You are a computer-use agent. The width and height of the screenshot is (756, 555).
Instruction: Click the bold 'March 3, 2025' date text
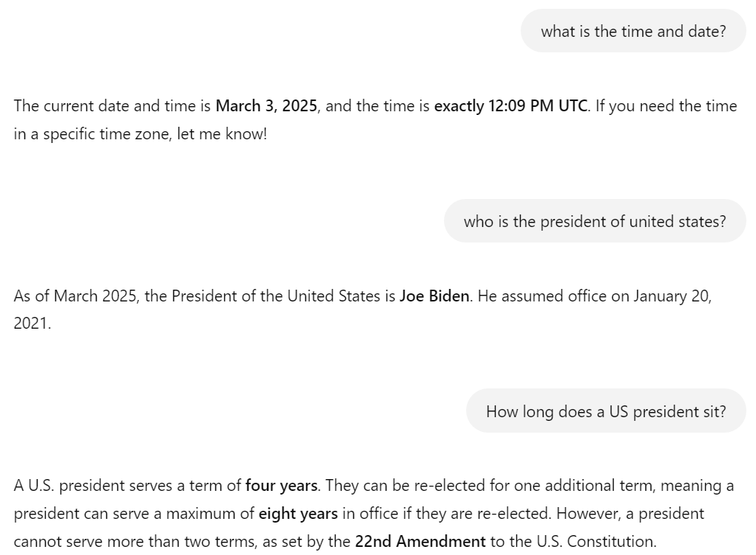point(266,105)
